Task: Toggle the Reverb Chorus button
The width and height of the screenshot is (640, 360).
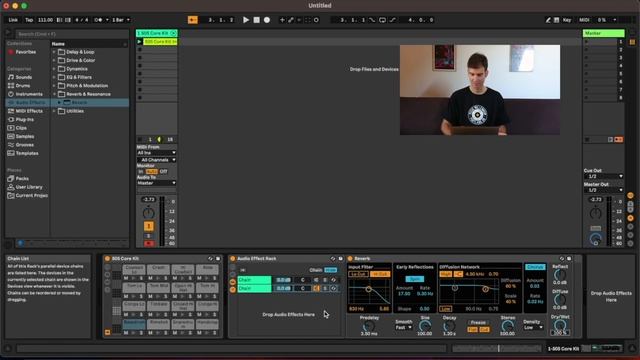Action: pos(535,267)
